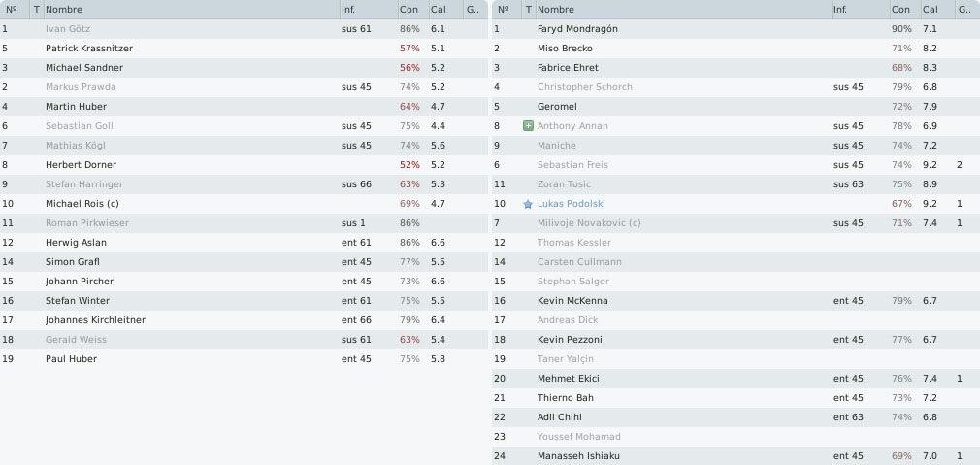Click the G.. column header in right table

point(966,10)
